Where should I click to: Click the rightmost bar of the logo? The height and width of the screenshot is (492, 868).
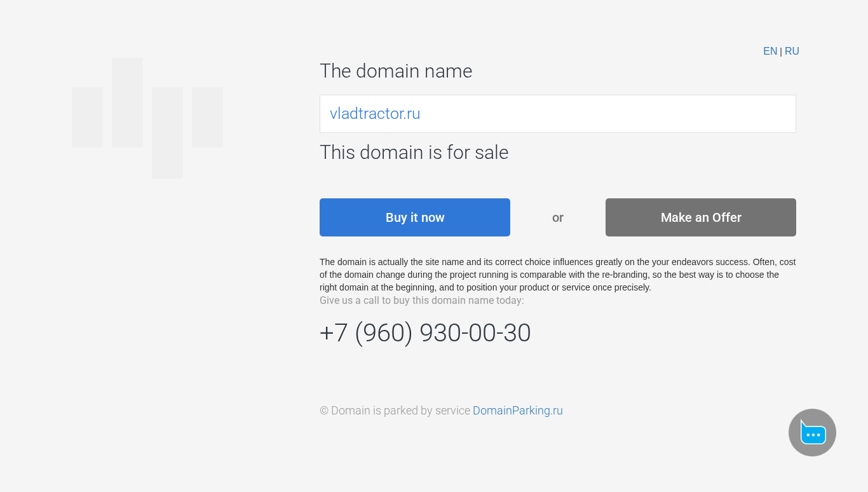(208, 117)
